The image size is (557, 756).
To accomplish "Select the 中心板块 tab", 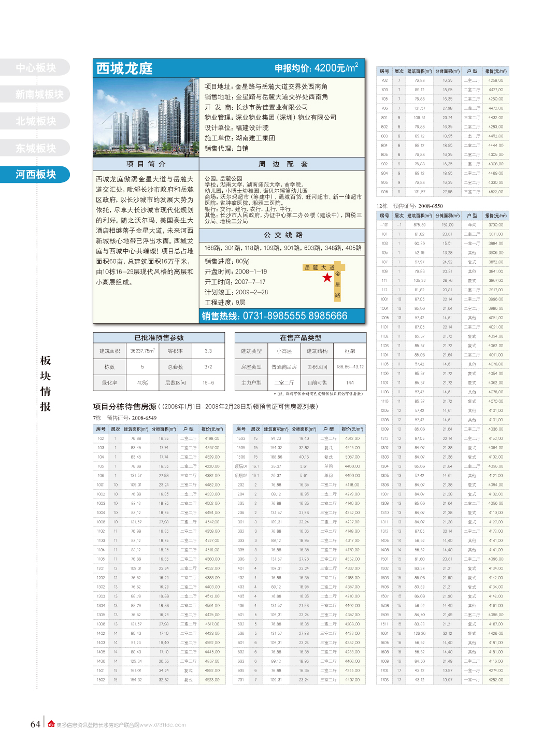I will (35, 68).
